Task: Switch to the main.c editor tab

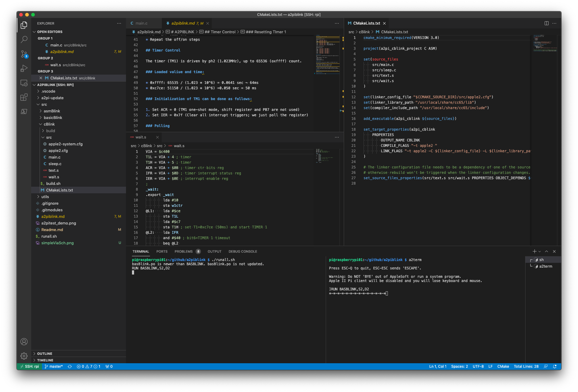Action: tap(141, 23)
